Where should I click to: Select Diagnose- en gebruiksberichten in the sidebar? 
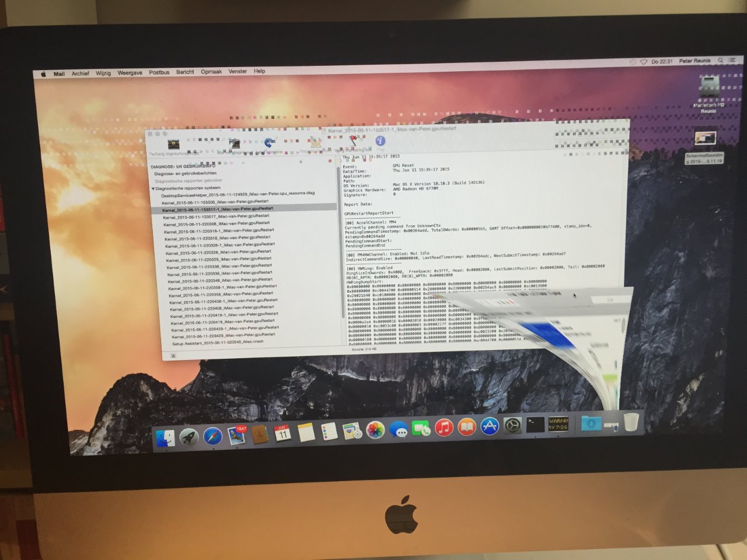coord(185,173)
